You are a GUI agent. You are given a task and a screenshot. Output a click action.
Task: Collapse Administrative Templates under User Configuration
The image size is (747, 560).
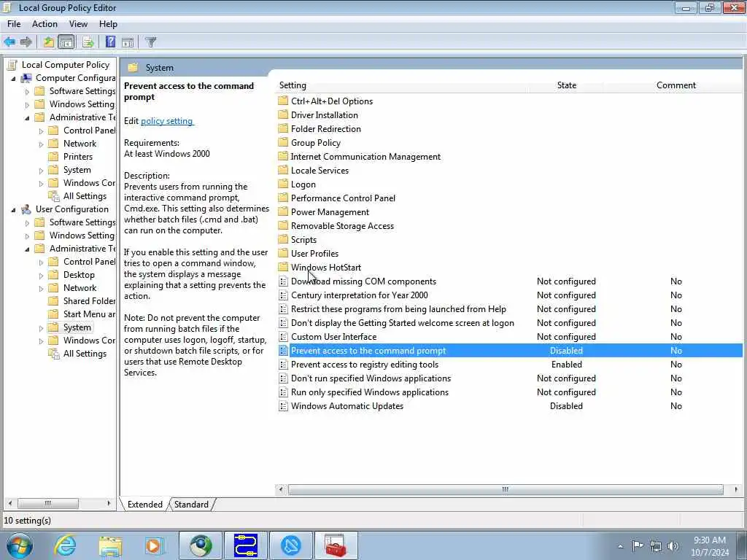click(x=27, y=249)
